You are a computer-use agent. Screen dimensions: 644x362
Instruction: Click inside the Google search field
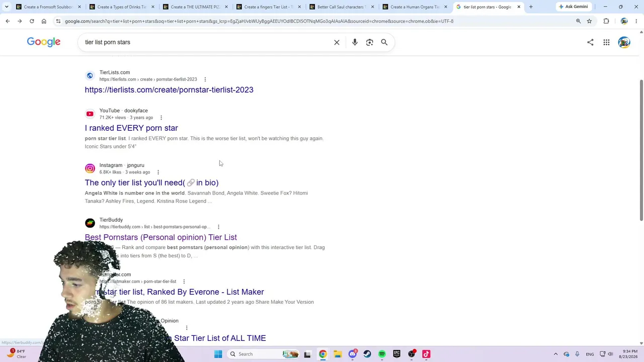coord(206,42)
